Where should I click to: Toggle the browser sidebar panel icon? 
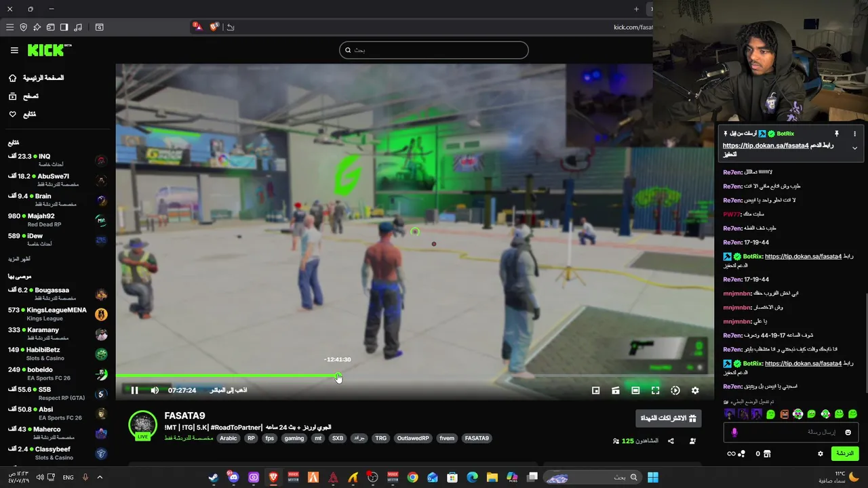click(x=64, y=27)
